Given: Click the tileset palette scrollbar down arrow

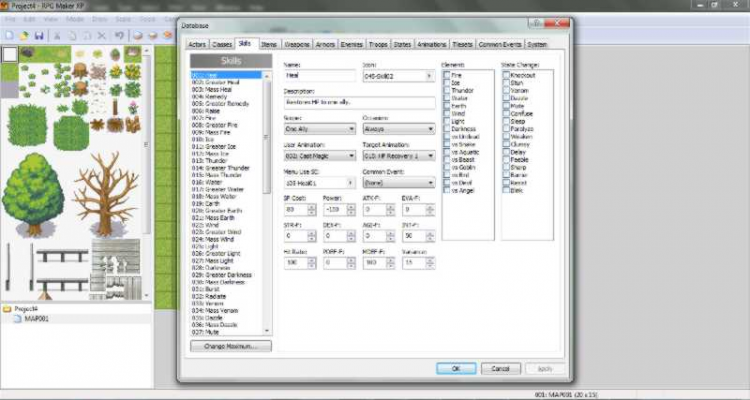Looking at the screenshot, I should 146,296.
